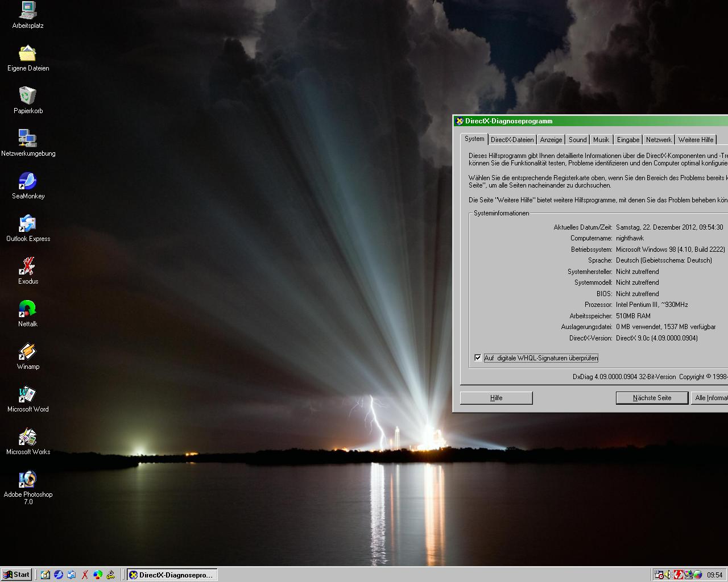Click the DirectX-Diagnoseprogramm taskbar button
The width and height of the screenshot is (728, 582).
(172, 575)
